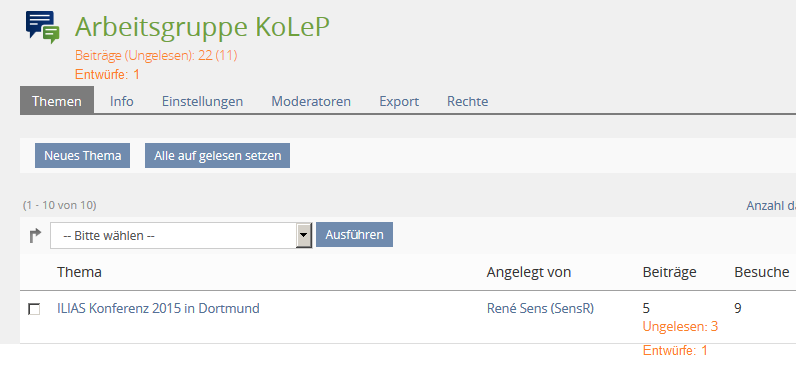Click the Anzahl link at right
Viewport: 796px width, 387px height.
pyautogui.click(x=771, y=206)
